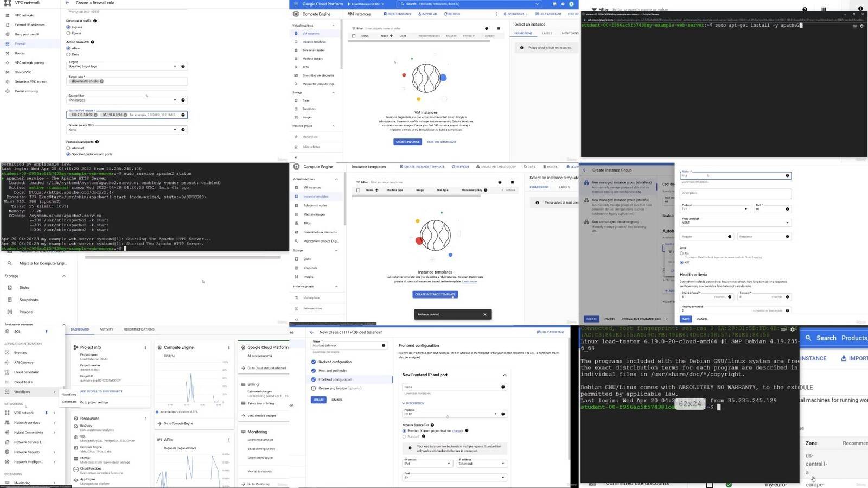Open help icon beside Protocols and ports
Image resolution: width=868 pixels, height=488 pixels.
97,142
